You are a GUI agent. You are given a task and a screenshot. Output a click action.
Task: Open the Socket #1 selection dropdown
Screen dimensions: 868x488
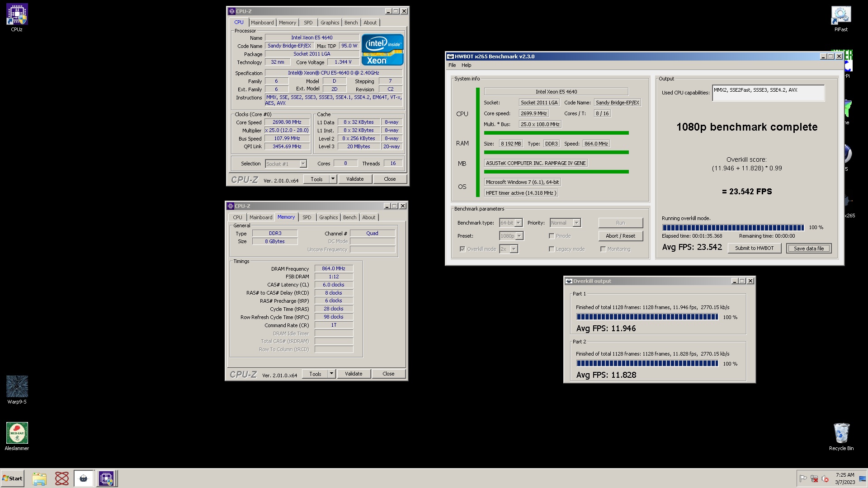(x=303, y=164)
